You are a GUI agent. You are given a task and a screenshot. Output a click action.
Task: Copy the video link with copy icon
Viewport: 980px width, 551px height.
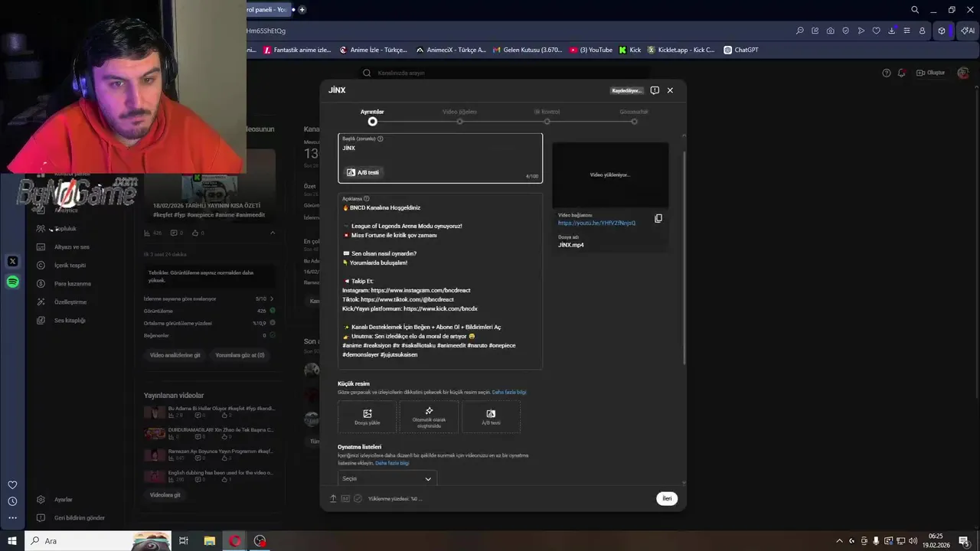(x=658, y=218)
